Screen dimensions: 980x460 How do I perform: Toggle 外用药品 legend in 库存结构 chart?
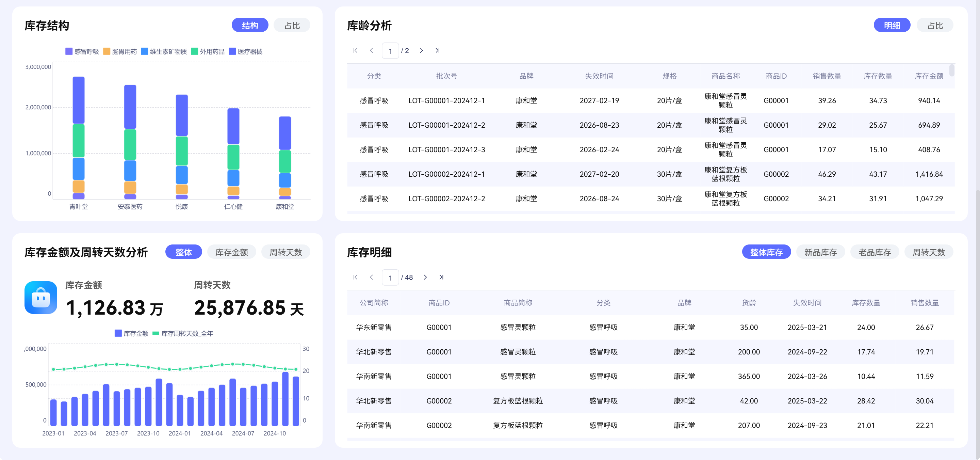(x=208, y=51)
